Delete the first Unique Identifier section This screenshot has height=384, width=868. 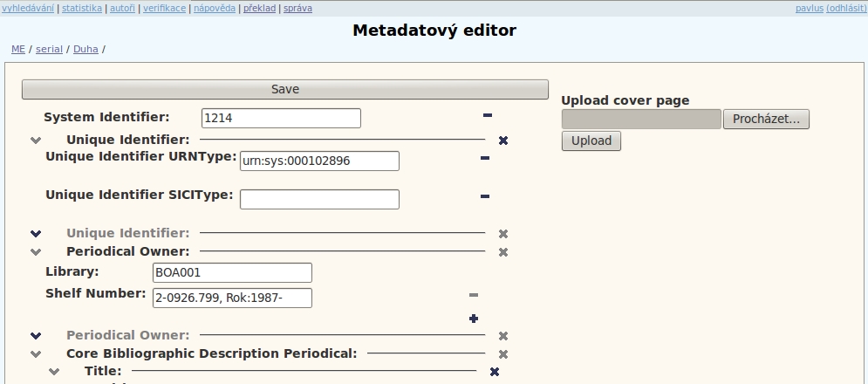tap(503, 141)
